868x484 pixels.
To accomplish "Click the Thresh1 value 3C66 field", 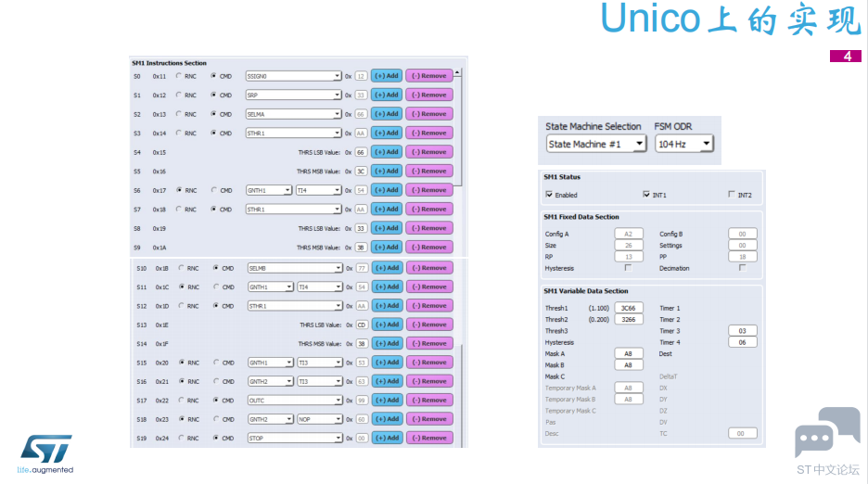I will click(x=629, y=308).
